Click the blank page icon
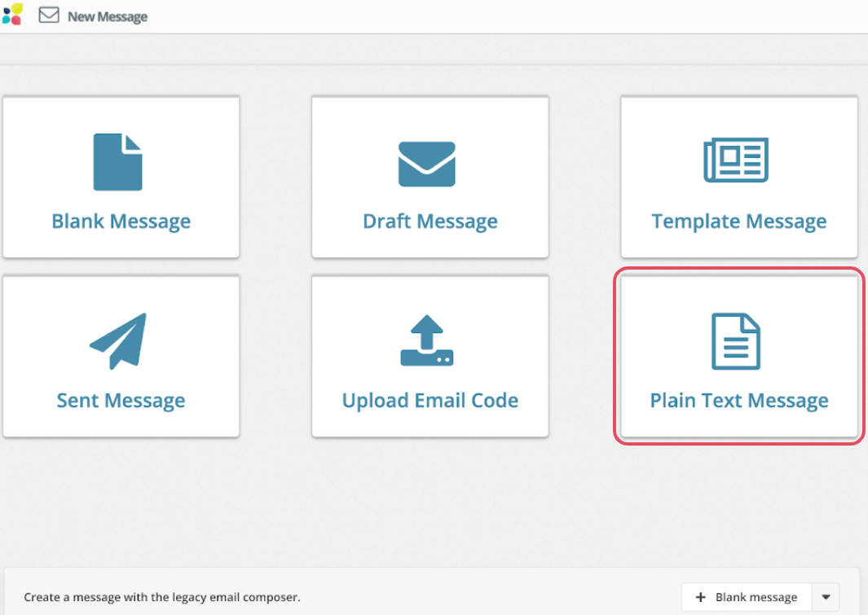868x615 pixels. (118, 162)
